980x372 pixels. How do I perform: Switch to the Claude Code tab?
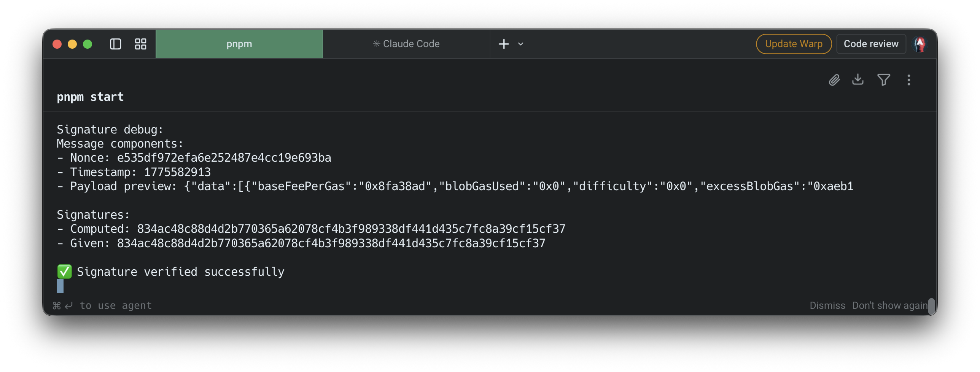click(406, 44)
